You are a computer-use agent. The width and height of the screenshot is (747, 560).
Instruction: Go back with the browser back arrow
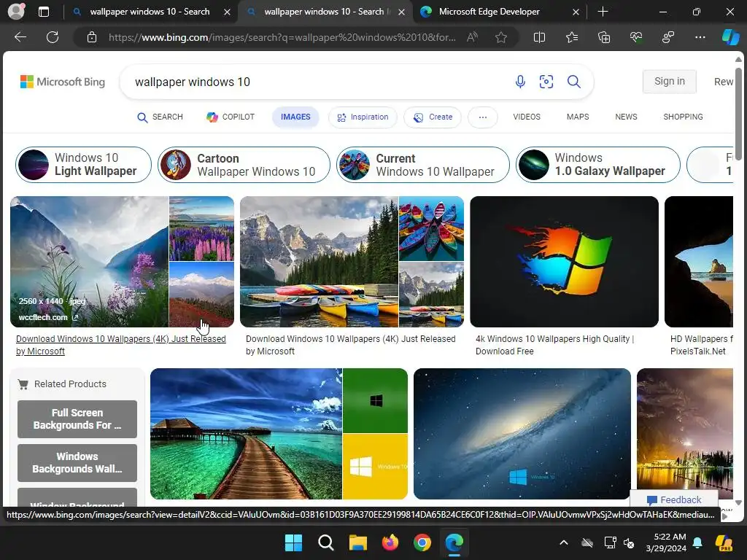(20, 37)
